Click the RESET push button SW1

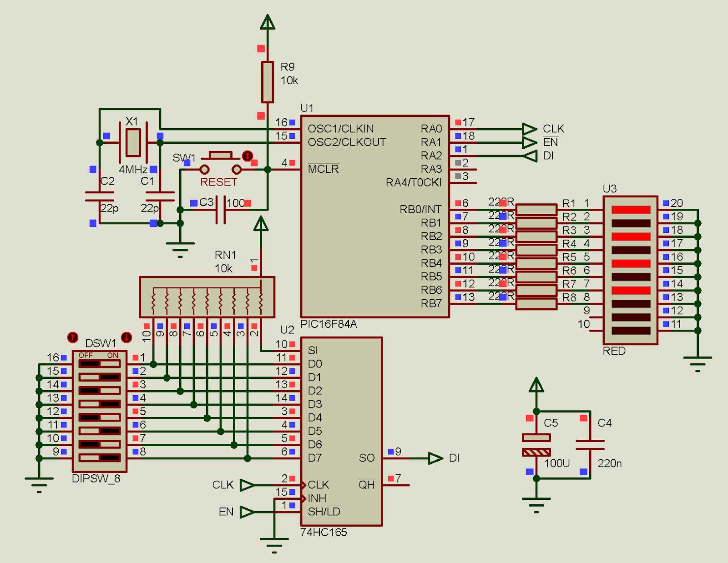point(221,163)
